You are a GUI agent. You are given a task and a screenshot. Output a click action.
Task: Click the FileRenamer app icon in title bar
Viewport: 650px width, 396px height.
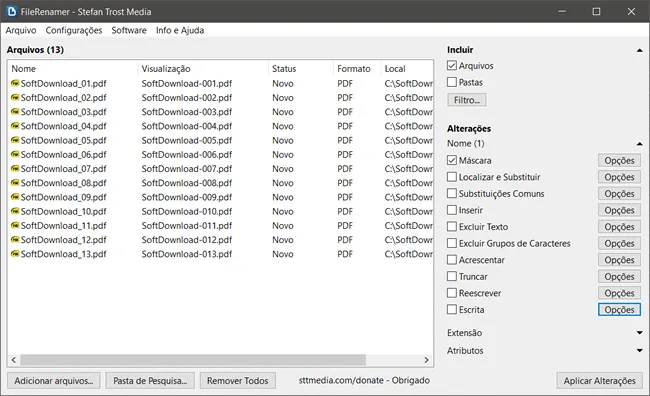point(12,12)
